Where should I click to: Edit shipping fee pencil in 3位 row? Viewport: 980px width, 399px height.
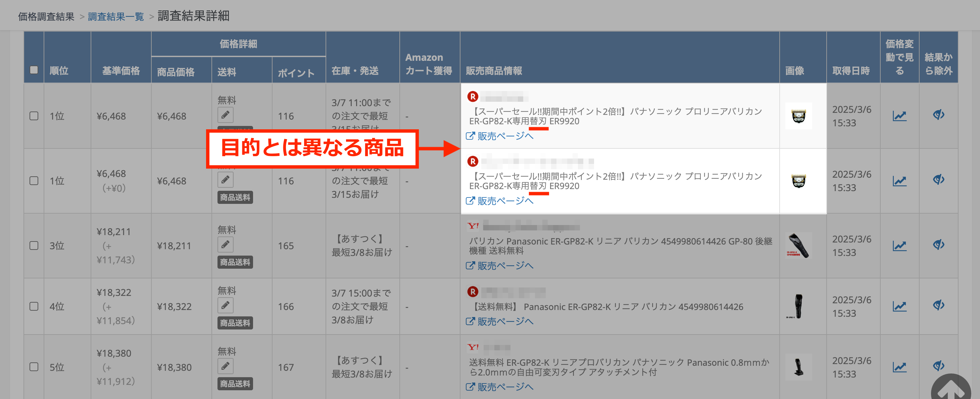click(x=225, y=245)
